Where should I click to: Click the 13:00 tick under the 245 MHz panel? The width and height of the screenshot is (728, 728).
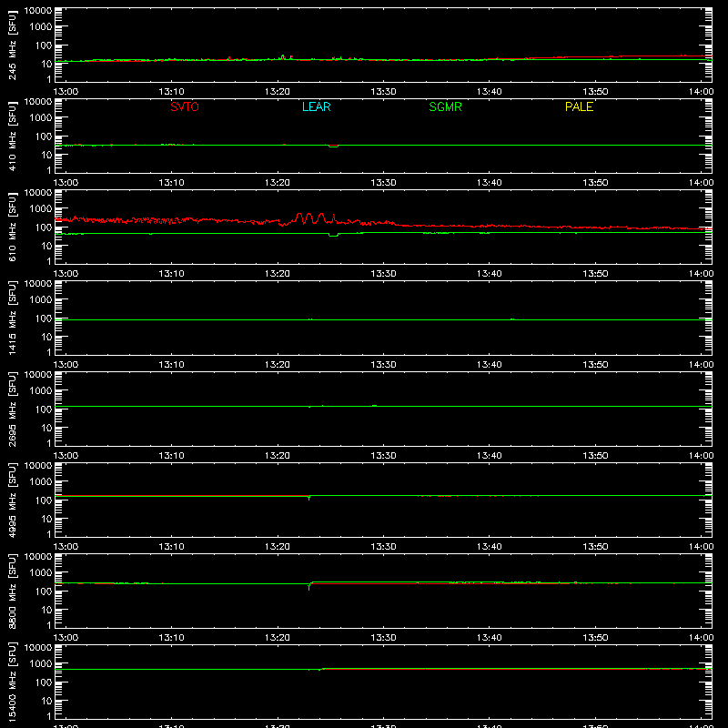pos(66,92)
